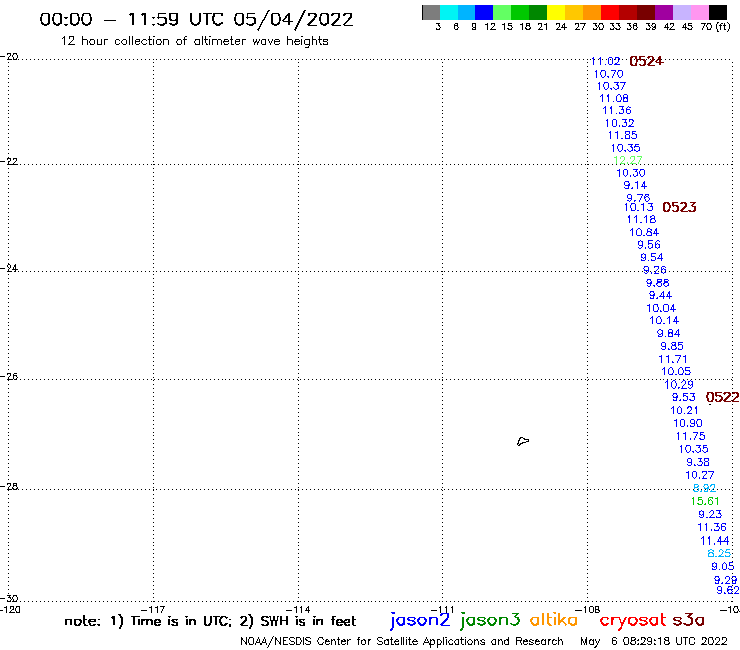Click the longitude axis label -111

(443, 609)
